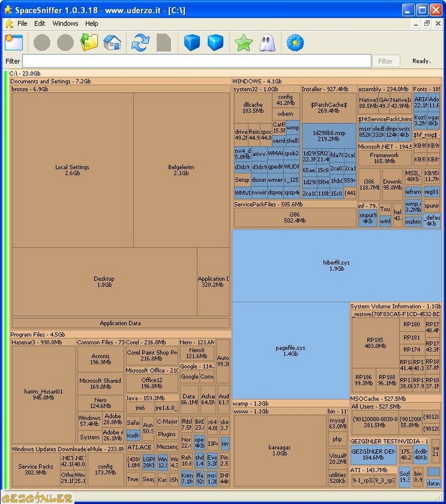Select the Acronis 196.9Mb block

(x=101, y=359)
